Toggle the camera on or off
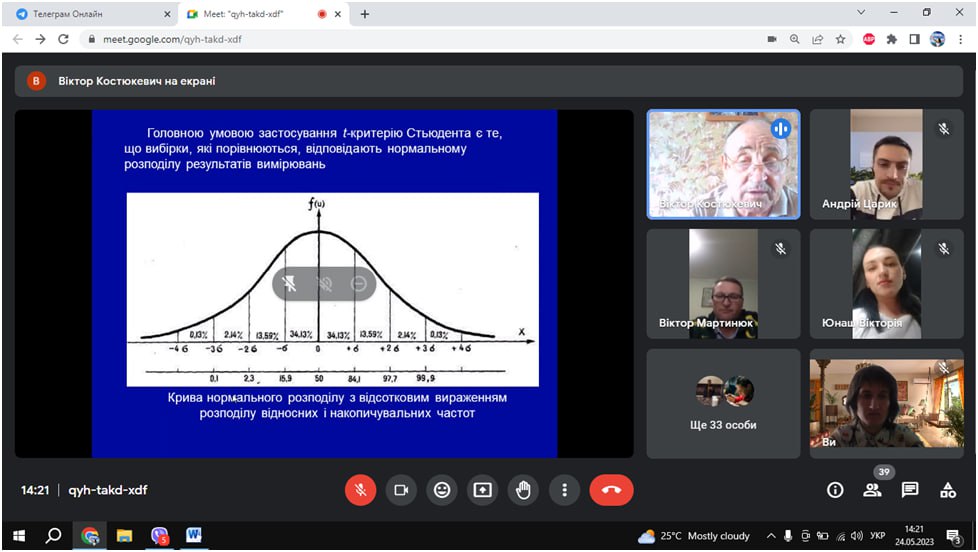Image resolution: width=978 pixels, height=552 pixels. pos(401,490)
